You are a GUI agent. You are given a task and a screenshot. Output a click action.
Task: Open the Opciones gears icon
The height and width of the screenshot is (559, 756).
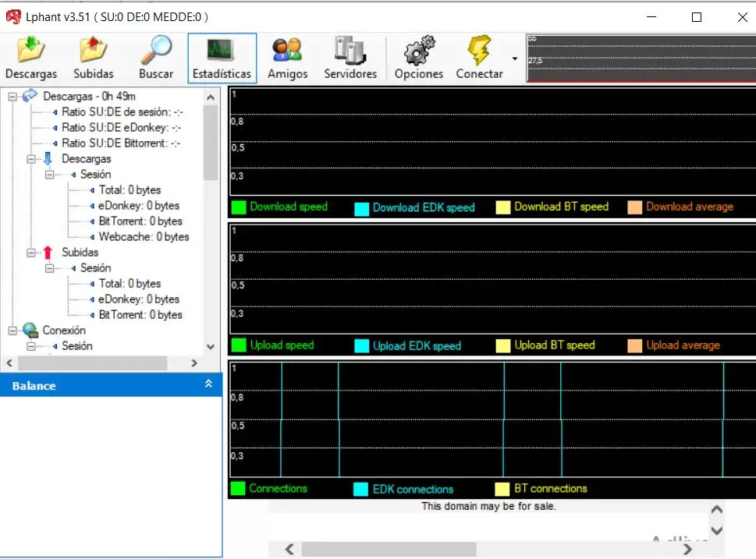[419, 51]
